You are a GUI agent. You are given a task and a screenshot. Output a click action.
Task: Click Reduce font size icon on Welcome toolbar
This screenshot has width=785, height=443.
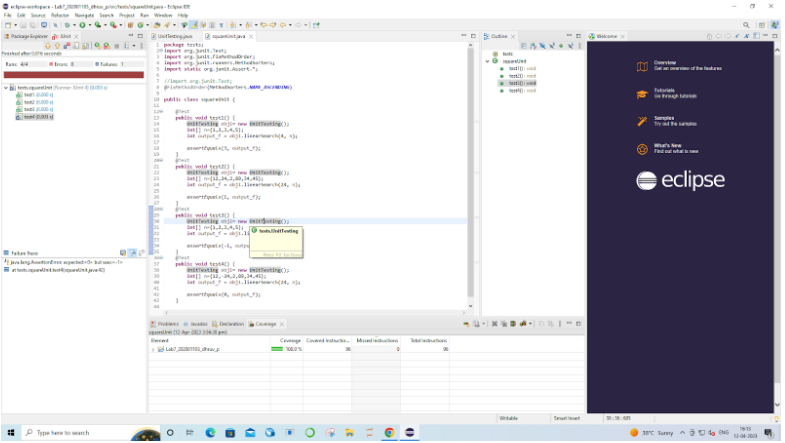737,36
